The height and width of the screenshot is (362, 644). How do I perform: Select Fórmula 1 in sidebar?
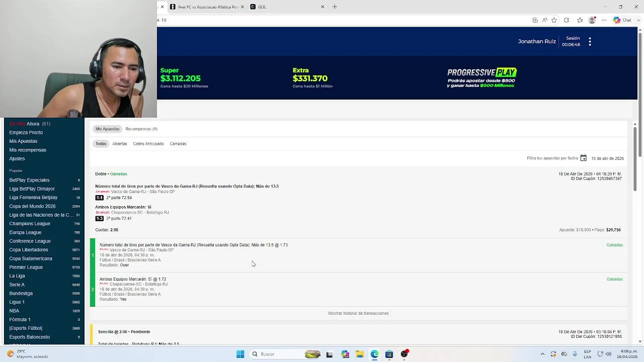(44, 319)
